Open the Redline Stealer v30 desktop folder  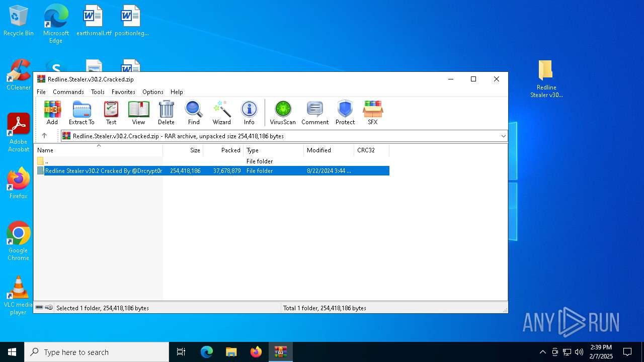546,79
